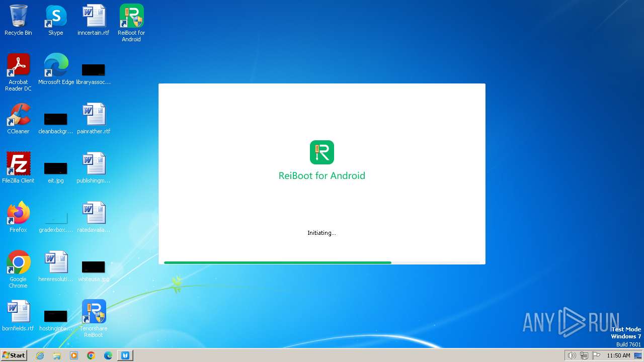Select the whiteusa.jpg image file
Viewport: 644px width, 362px height.
(x=94, y=270)
